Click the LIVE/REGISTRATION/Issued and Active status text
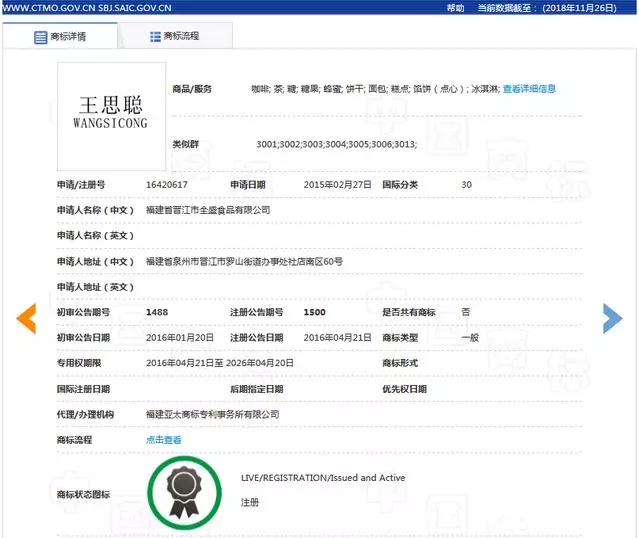This screenshot has width=639, height=538. click(323, 478)
